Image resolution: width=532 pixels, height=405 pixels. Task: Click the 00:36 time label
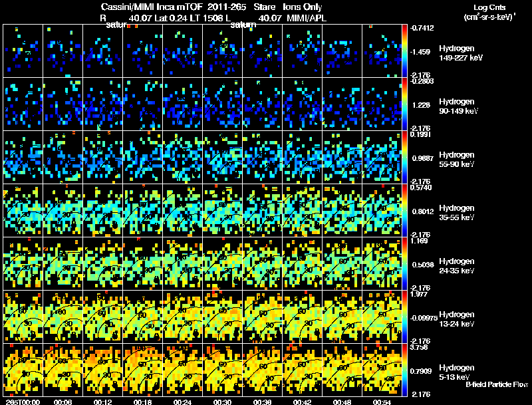coord(262,402)
